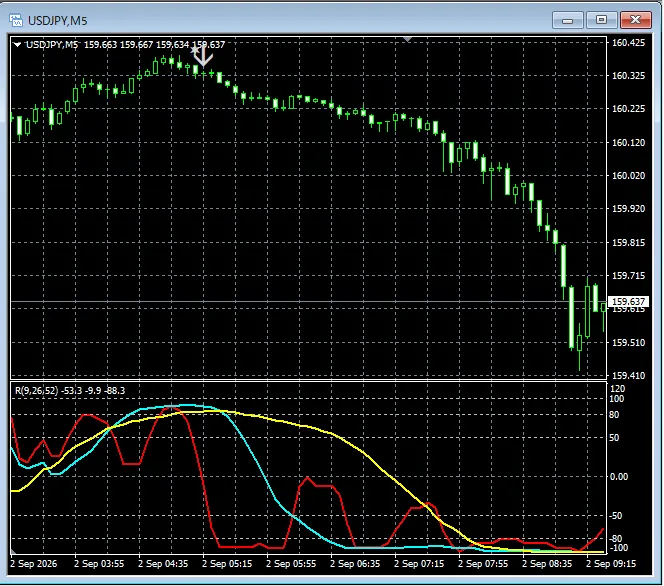Viewport: 664px width, 586px height.
Task: Close the USDJPY,M5 chart window
Action: click(635, 20)
